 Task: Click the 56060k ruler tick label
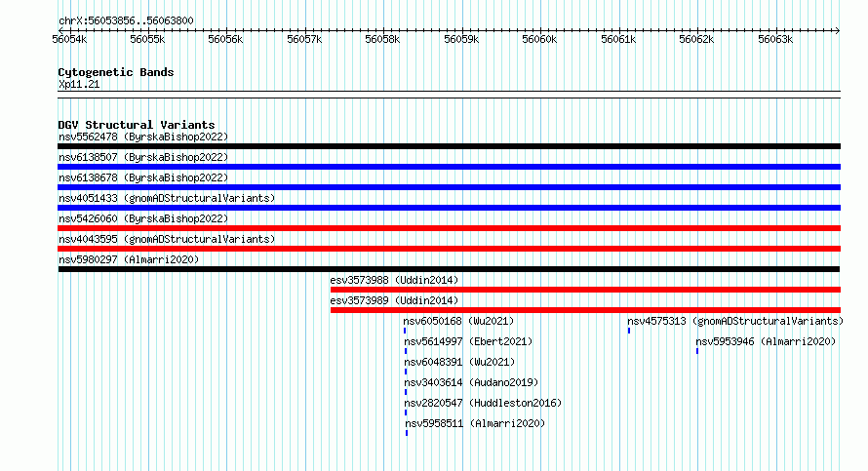coord(539,40)
